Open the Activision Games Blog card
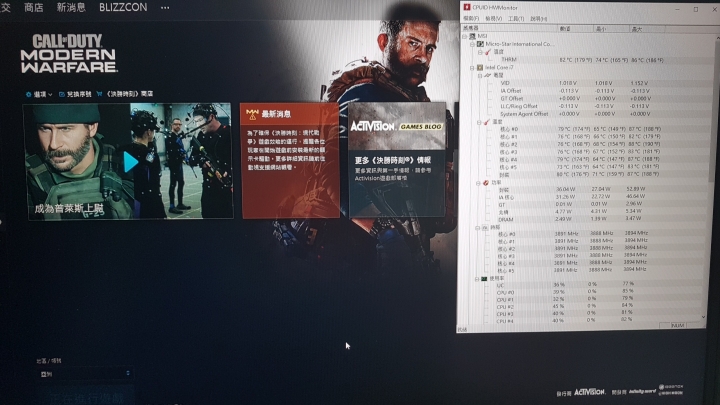Viewport: 720px width, 405px height. [x=397, y=159]
